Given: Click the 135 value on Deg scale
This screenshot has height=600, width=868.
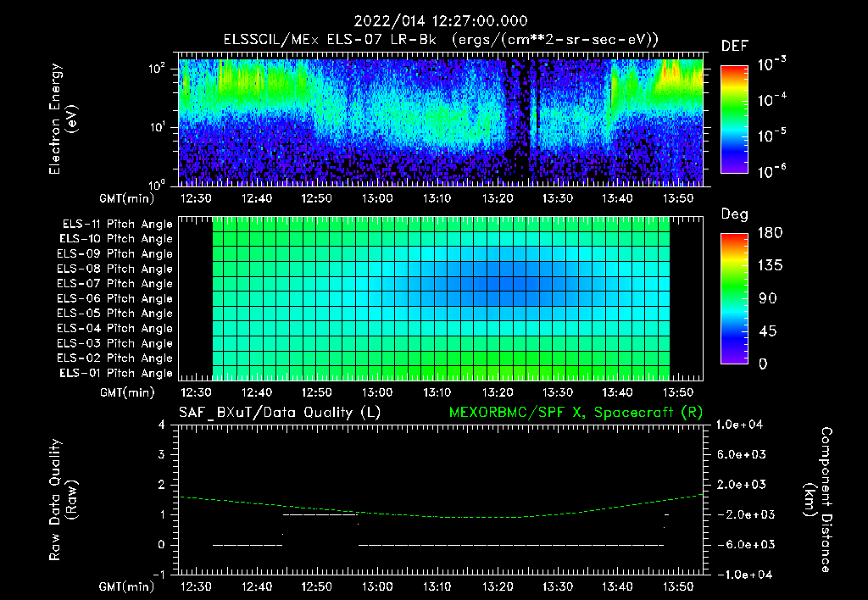Looking at the screenshot, I should coord(770,266).
